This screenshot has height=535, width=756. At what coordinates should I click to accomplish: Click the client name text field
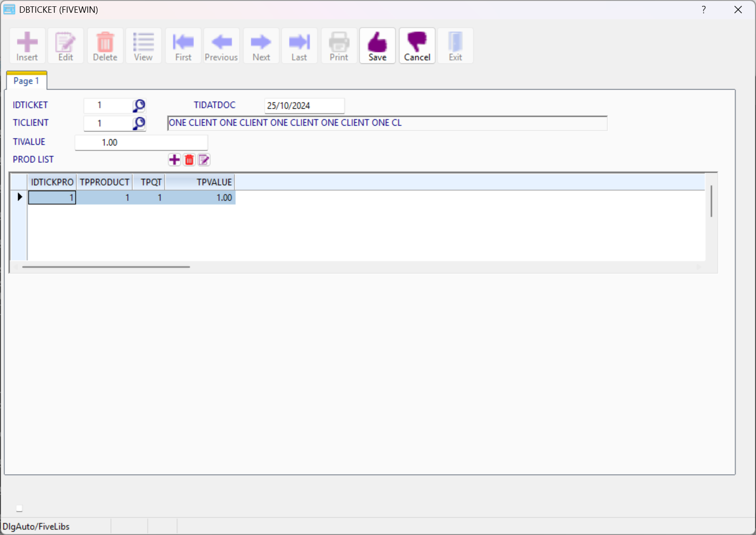(x=387, y=123)
